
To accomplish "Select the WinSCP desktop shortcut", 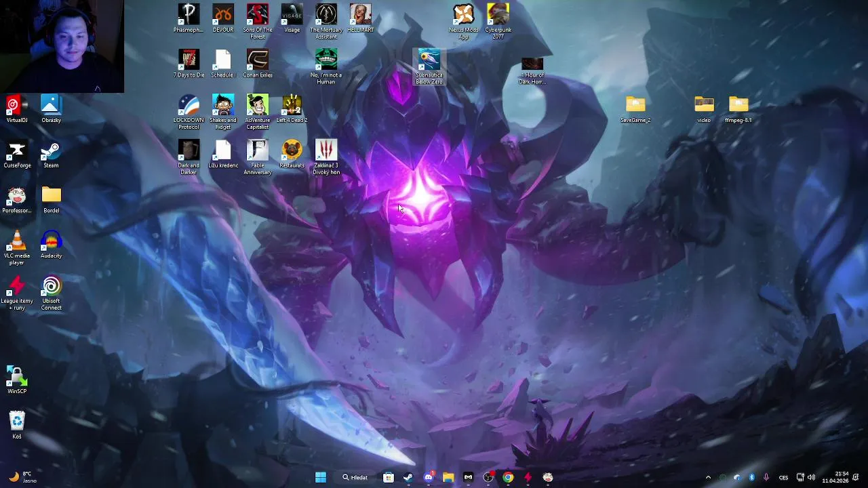I will (17, 380).
